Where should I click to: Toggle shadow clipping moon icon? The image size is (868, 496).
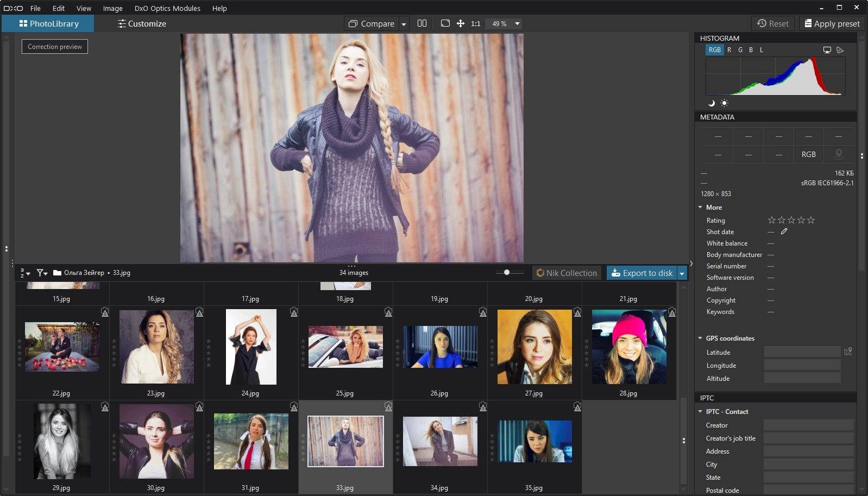[x=712, y=103]
